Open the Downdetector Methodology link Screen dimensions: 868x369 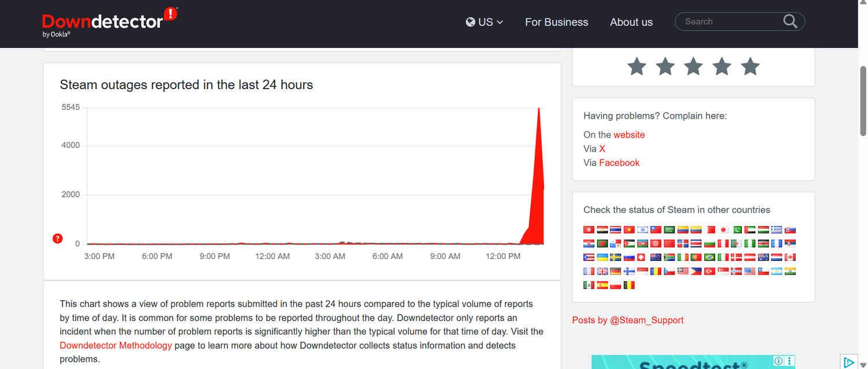pyautogui.click(x=116, y=345)
